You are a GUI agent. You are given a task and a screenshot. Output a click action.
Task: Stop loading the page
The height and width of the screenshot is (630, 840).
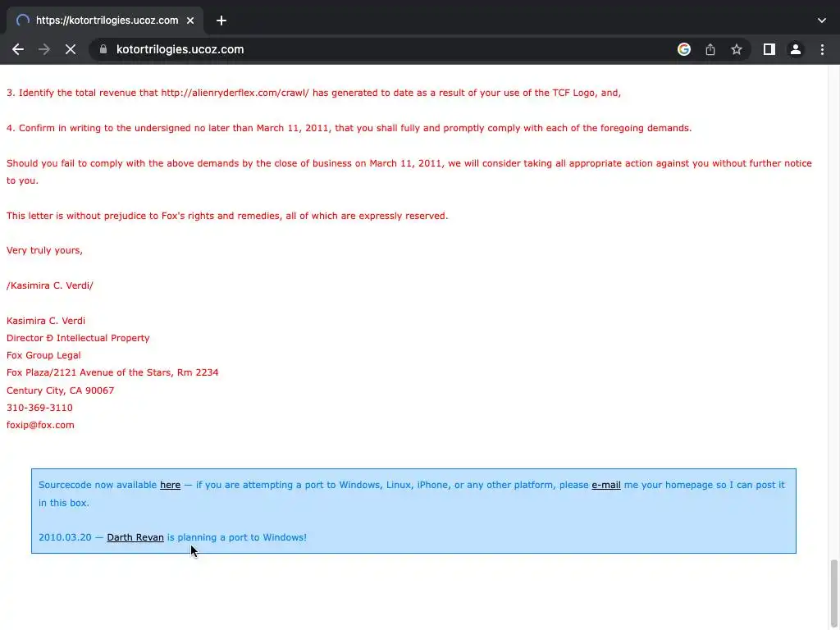[71, 49]
